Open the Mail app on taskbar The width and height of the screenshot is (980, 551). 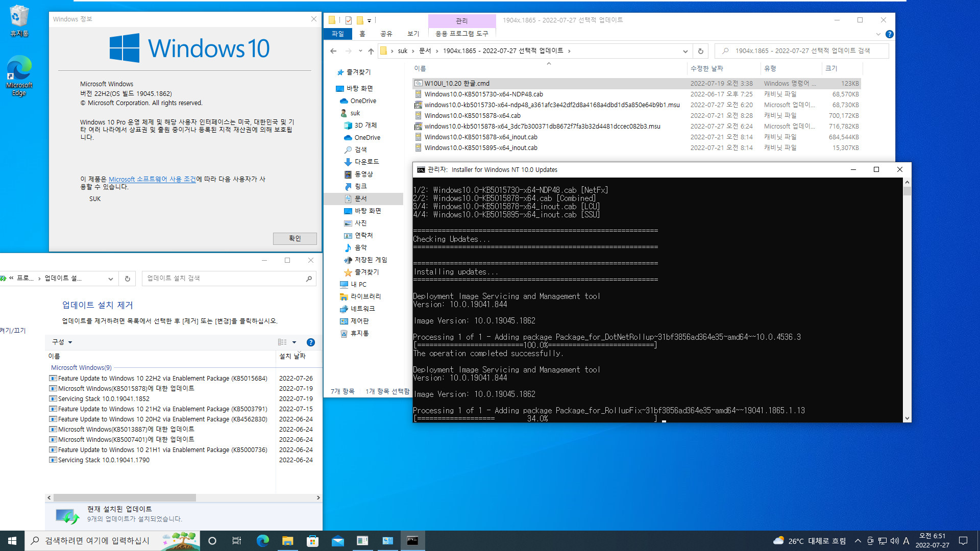click(337, 541)
